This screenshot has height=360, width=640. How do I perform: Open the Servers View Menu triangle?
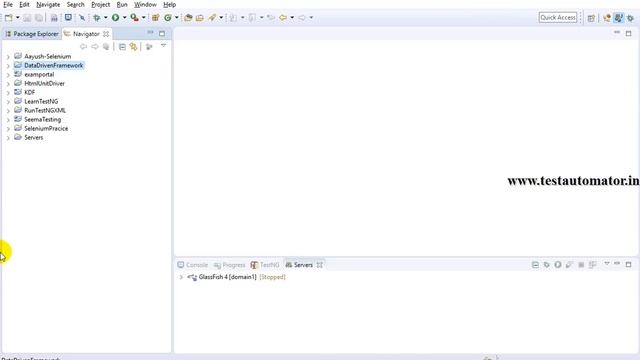point(607,264)
